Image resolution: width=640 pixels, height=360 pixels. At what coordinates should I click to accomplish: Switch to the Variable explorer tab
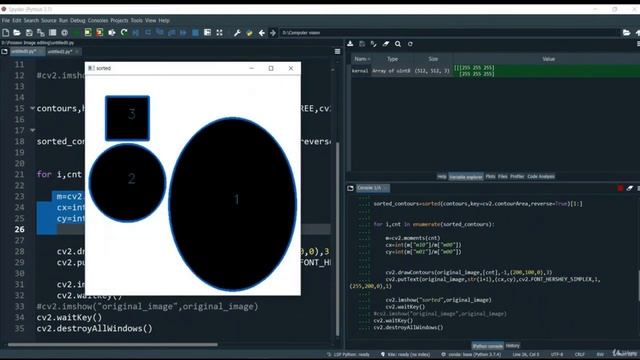[466, 177]
